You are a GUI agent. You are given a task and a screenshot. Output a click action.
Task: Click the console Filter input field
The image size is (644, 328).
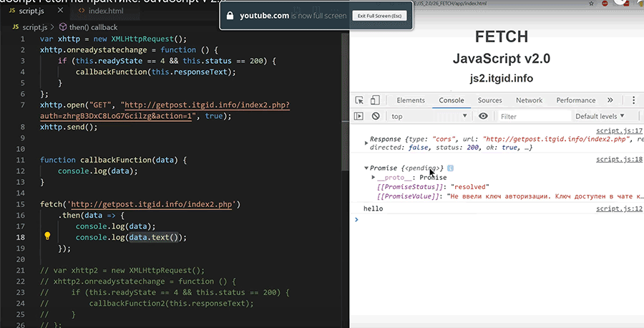click(534, 116)
